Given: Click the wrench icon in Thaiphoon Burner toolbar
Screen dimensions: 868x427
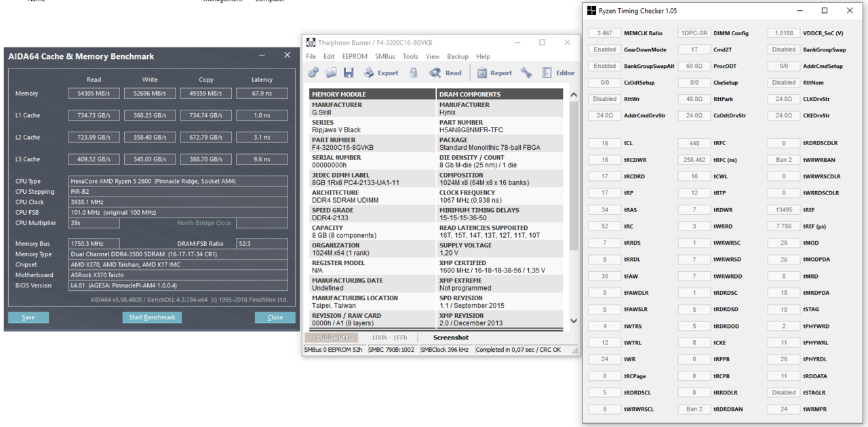Looking at the screenshot, I should (x=526, y=73).
